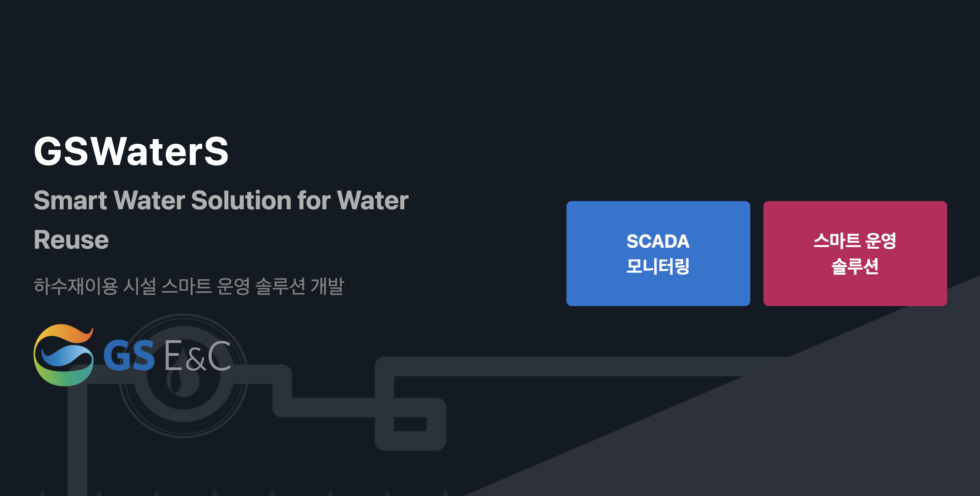Image resolution: width=980 pixels, height=496 pixels.
Task: Click the 스마트 운영 label on red card
Action: (x=854, y=241)
